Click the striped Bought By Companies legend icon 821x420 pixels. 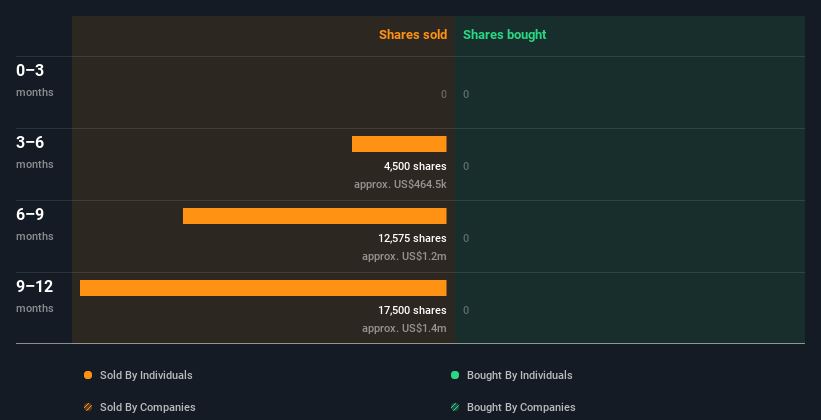[455, 407]
